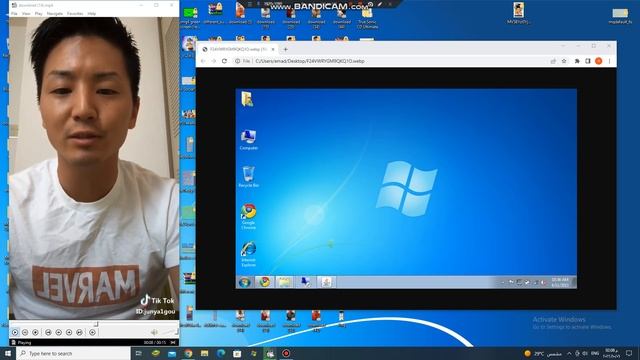Toggle Chrome's side panel icon

[588, 61]
